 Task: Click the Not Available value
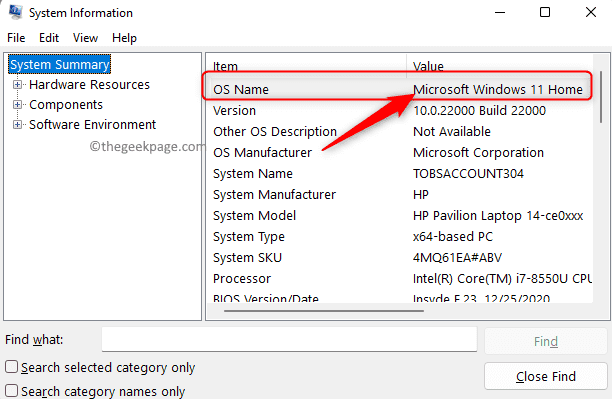coord(452,132)
